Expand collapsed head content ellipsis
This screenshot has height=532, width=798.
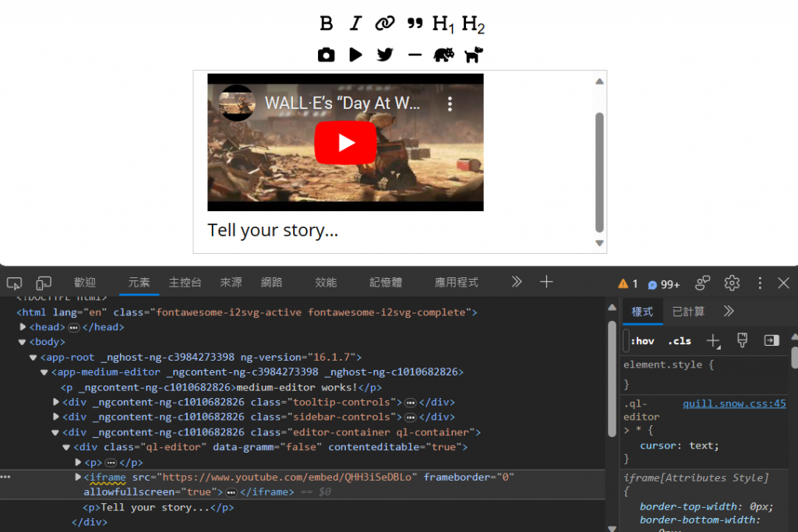[x=74, y=328]
